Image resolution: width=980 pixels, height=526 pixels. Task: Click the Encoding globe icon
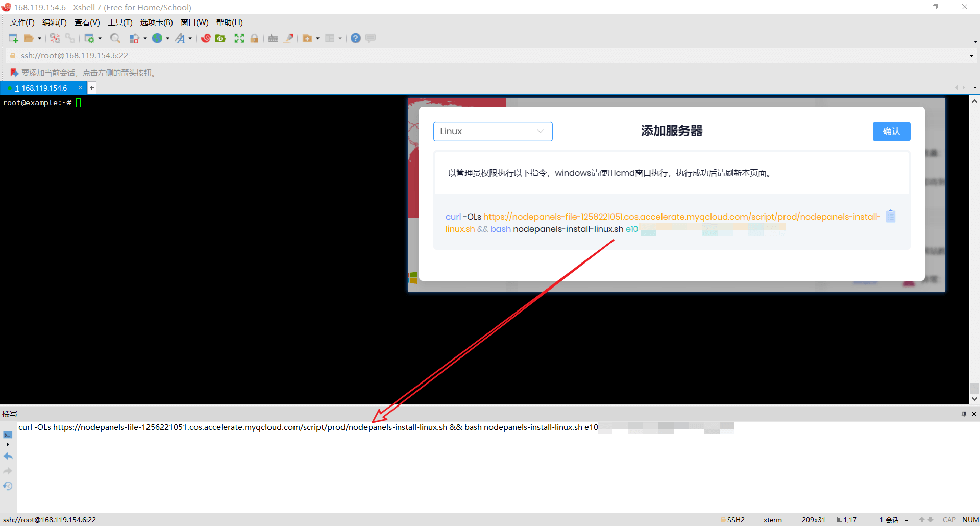point(157,38)
